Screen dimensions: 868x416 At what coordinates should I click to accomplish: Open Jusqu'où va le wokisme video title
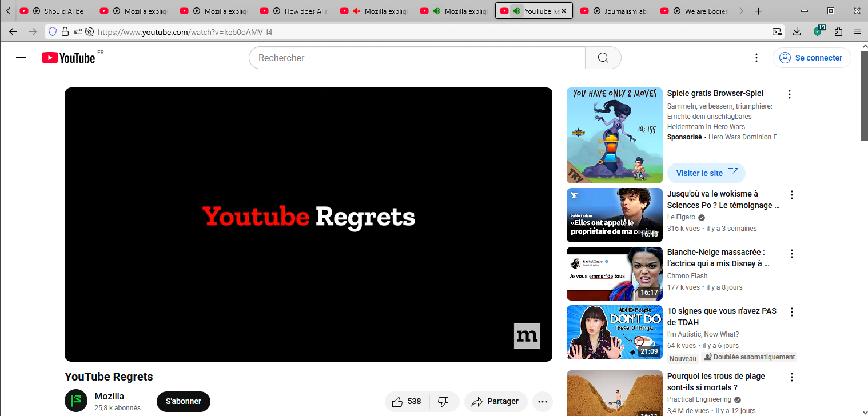point(723,199)
